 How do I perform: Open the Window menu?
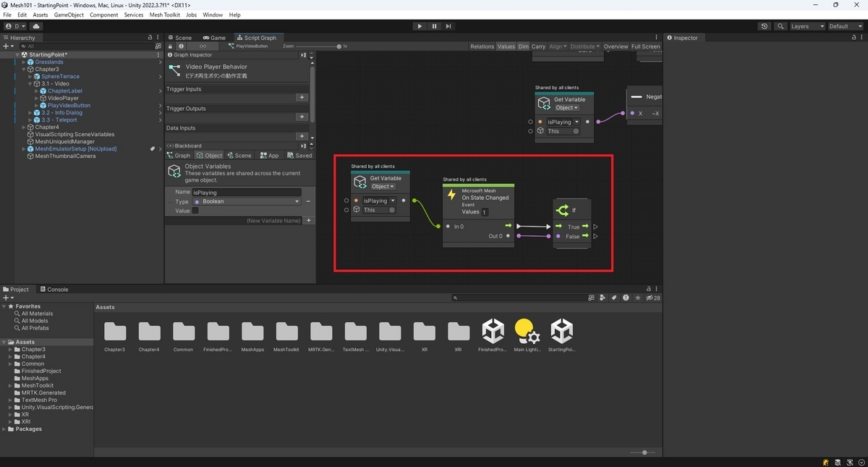(x=213, y=14)
